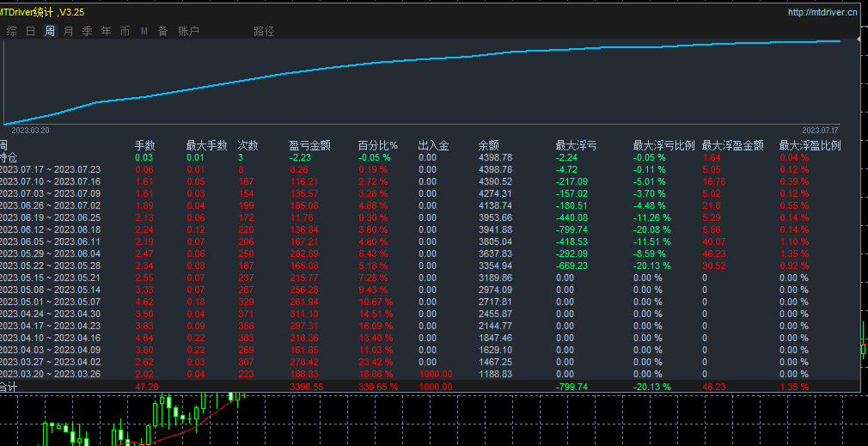Viewport: 868px width, 446px height.
Task: Open the 季 quarterly tab
Action: [x=88, y=32]
